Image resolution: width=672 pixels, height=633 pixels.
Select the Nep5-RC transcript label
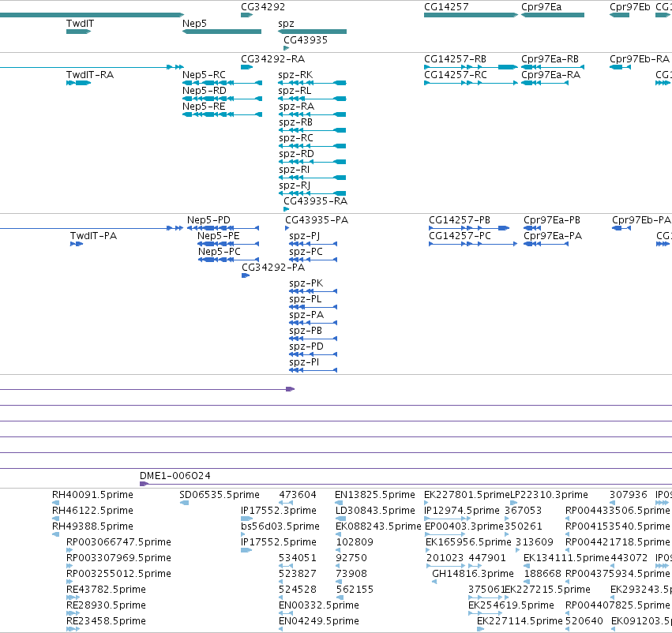click(x=204, y=75)
